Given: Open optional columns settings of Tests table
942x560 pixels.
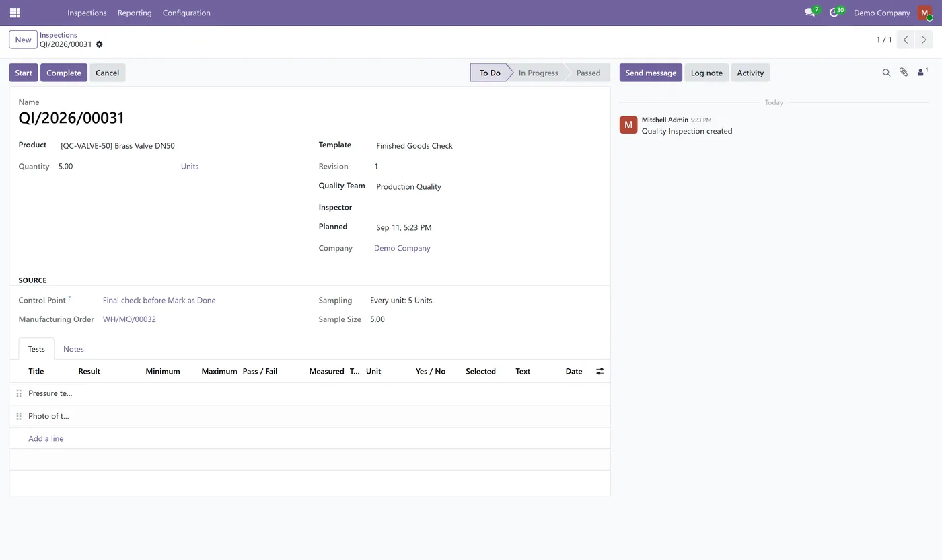Looking at the screenshot, I should (600, 371).
